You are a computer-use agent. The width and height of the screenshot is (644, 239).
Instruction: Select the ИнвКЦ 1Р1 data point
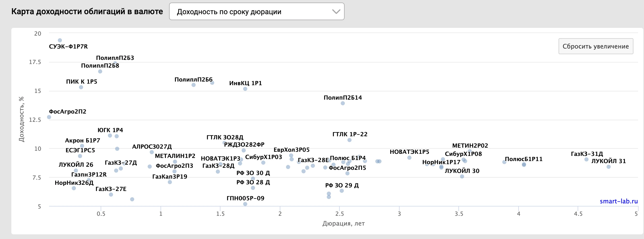point(245,89)
